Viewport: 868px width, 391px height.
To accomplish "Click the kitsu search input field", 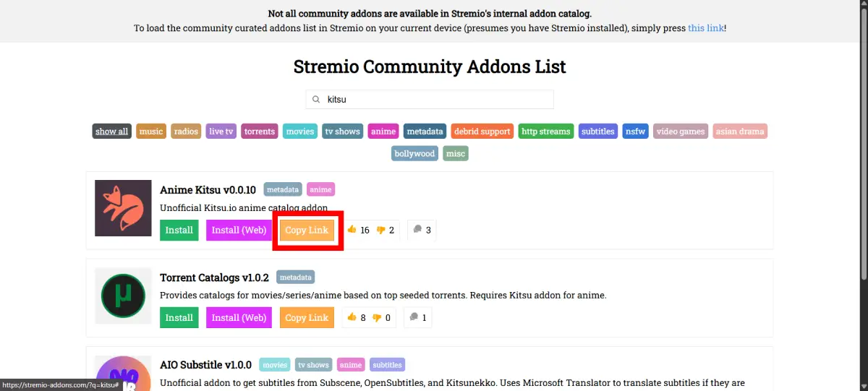I will [434, 100].
